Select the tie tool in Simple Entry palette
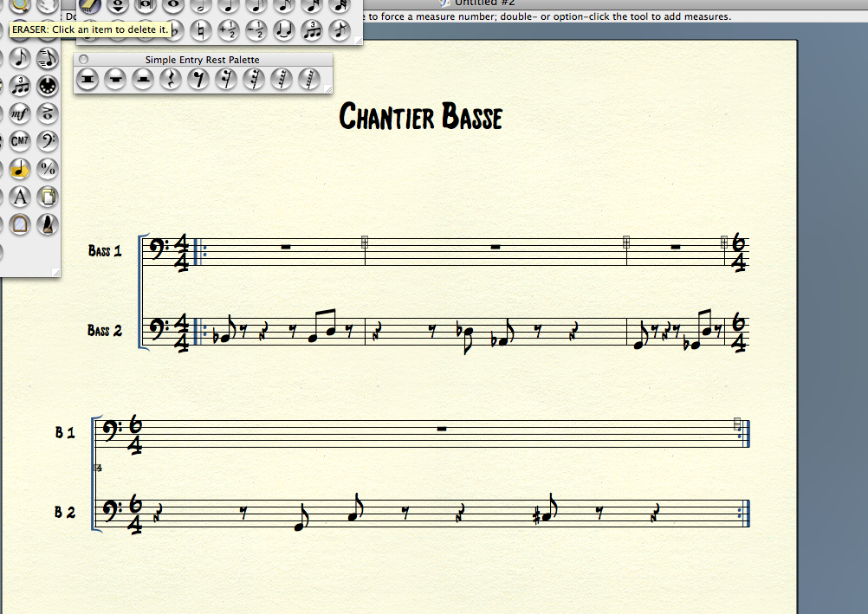The image size is (868, 614). pyautogui.click(x=283, y=31)
